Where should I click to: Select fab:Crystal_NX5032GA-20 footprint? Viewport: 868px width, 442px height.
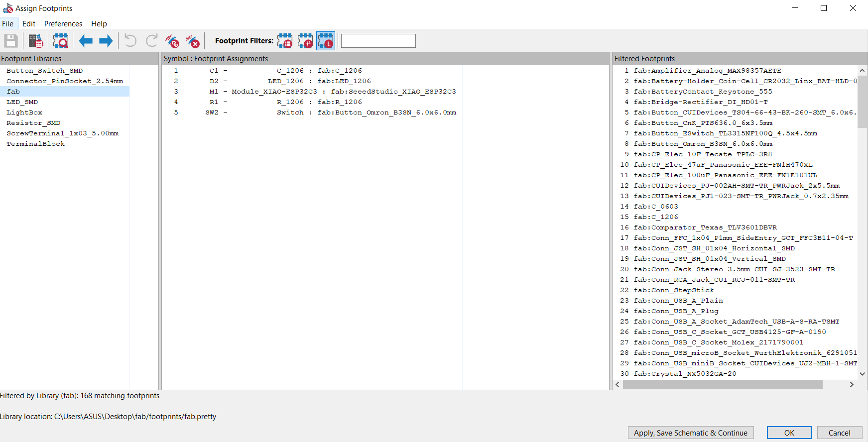point(685,374)
